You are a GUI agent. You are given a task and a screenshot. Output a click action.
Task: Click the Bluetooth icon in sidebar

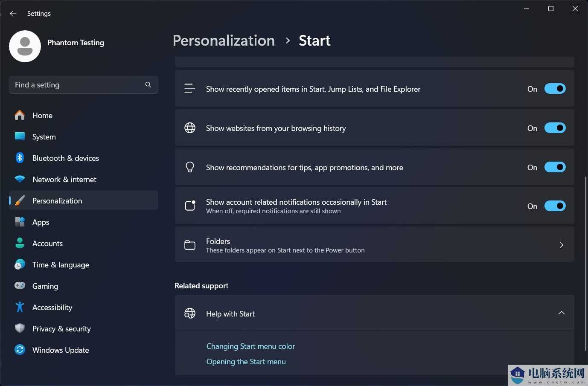20,158
